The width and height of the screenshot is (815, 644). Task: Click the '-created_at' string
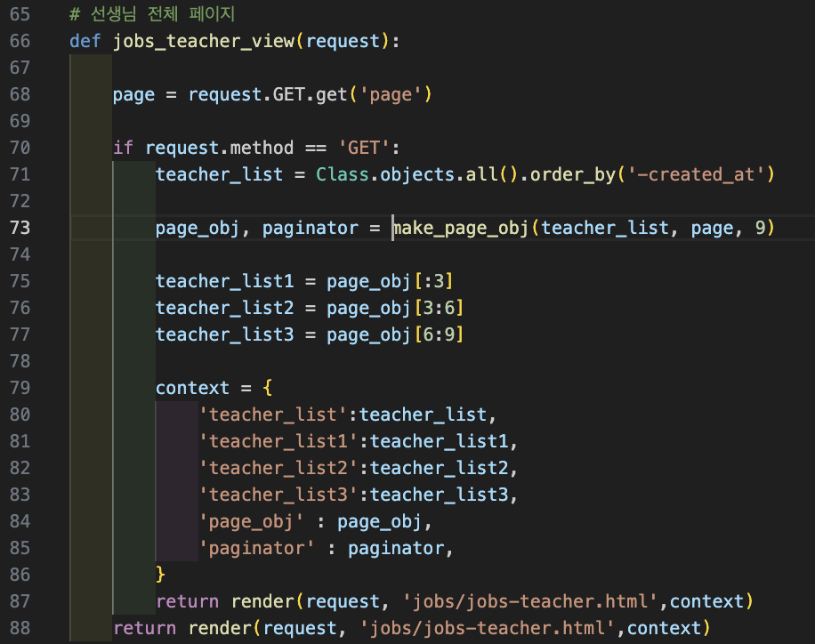point(696,174)
